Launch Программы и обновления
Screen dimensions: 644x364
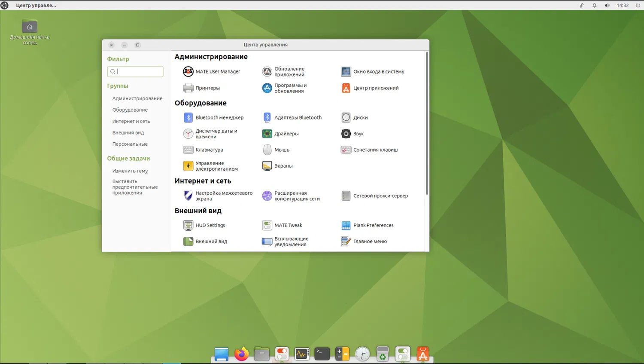coord(285,88)
